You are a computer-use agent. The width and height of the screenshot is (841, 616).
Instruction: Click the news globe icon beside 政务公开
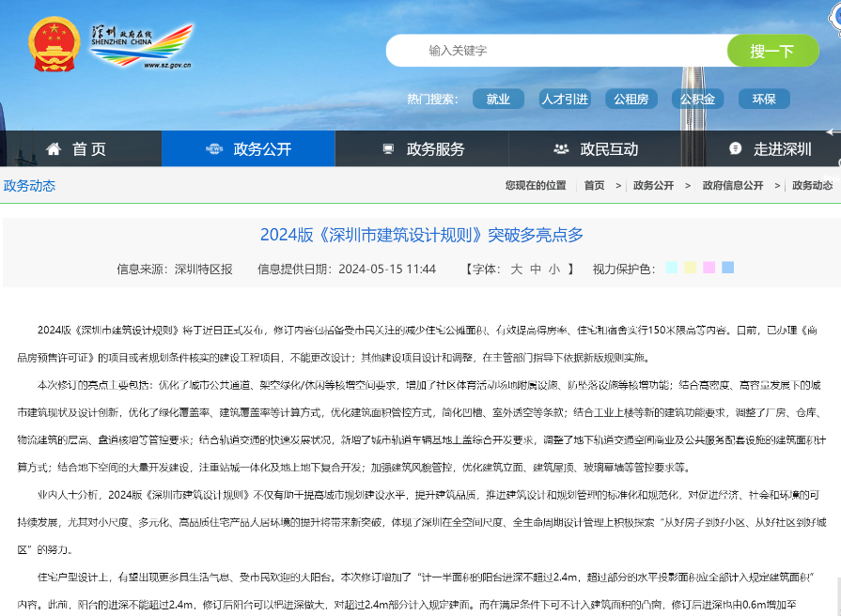214,148
